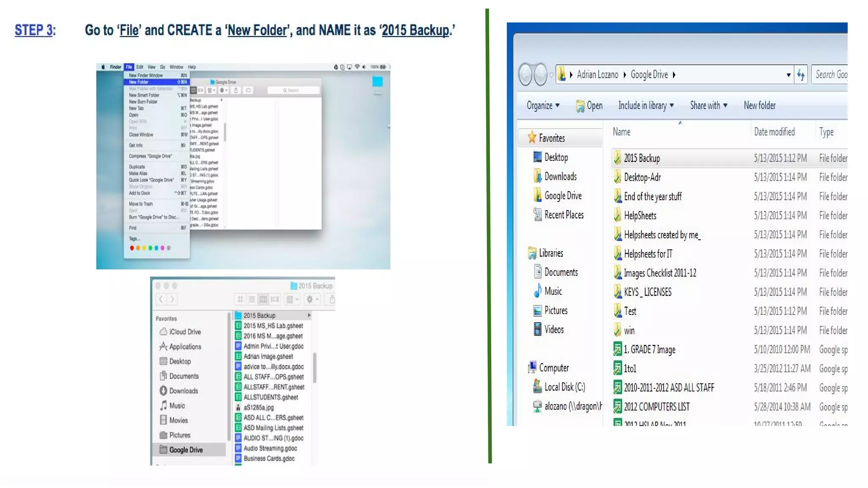Expand the Share with dropdown
Screen dimensions: 868x488
coord(708,105)
